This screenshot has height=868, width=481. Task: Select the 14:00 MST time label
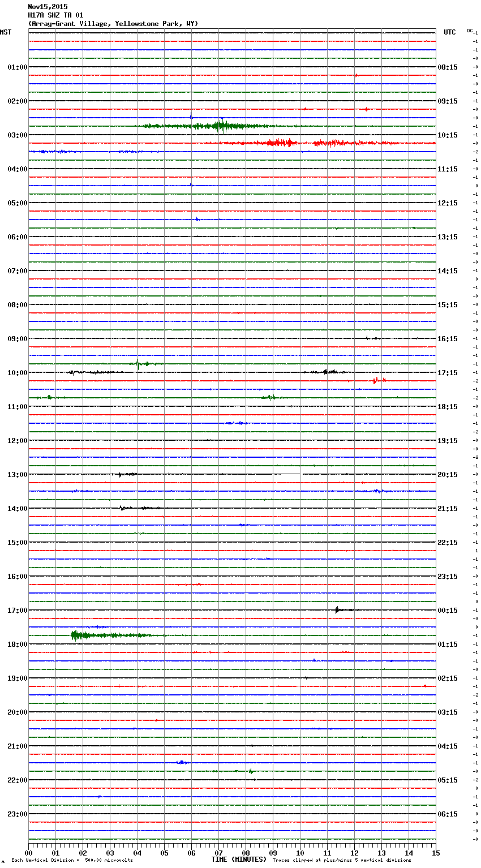click(x=18, y=509)
